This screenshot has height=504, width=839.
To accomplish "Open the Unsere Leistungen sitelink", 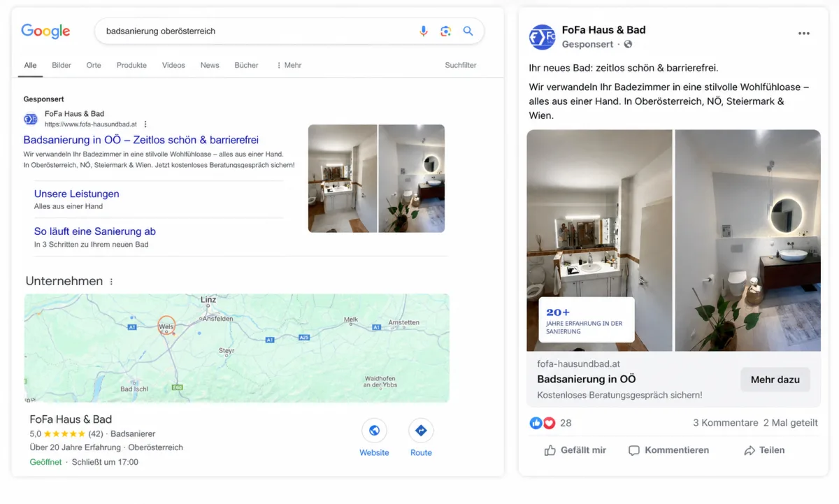I will click(77, 194).
